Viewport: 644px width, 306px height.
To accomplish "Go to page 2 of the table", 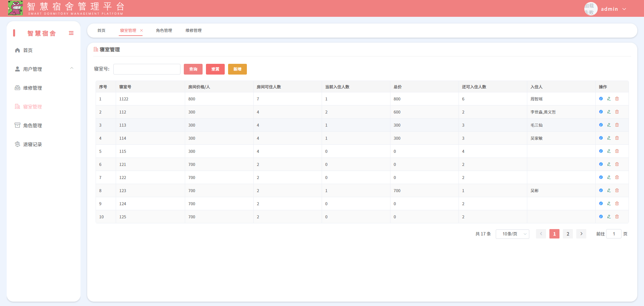I will coord(568,234).
